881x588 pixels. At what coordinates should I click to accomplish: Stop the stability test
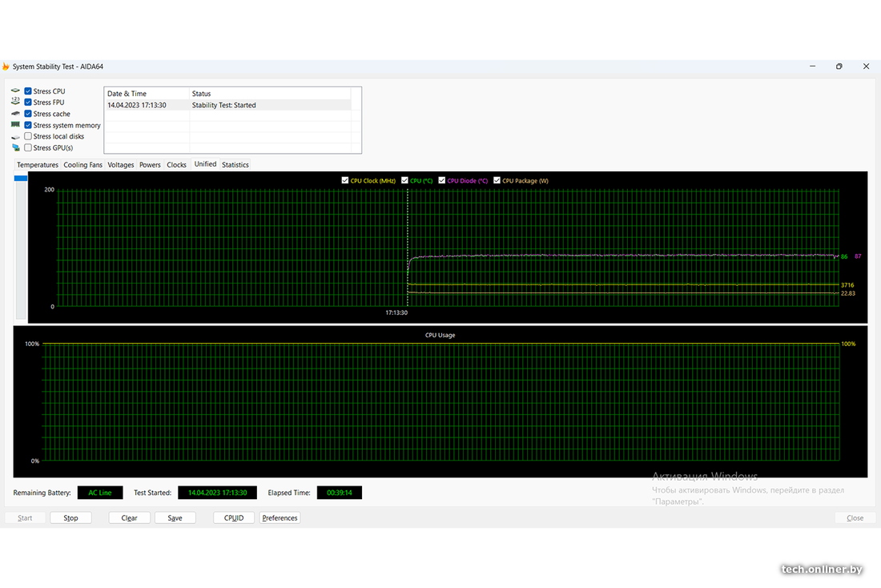[71, 518]
